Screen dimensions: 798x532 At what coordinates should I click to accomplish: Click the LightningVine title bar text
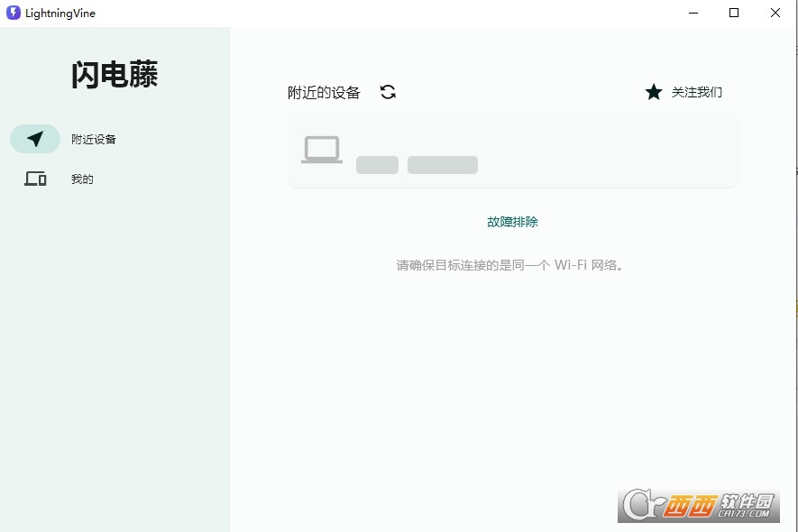[x=60, y=14]
